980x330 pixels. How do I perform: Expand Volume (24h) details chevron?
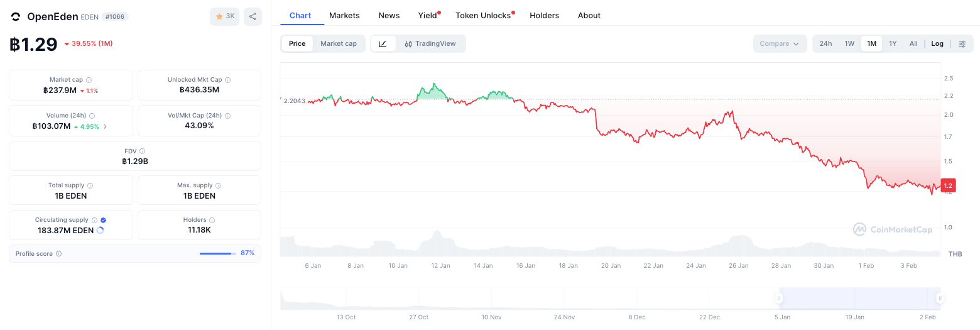105,126
